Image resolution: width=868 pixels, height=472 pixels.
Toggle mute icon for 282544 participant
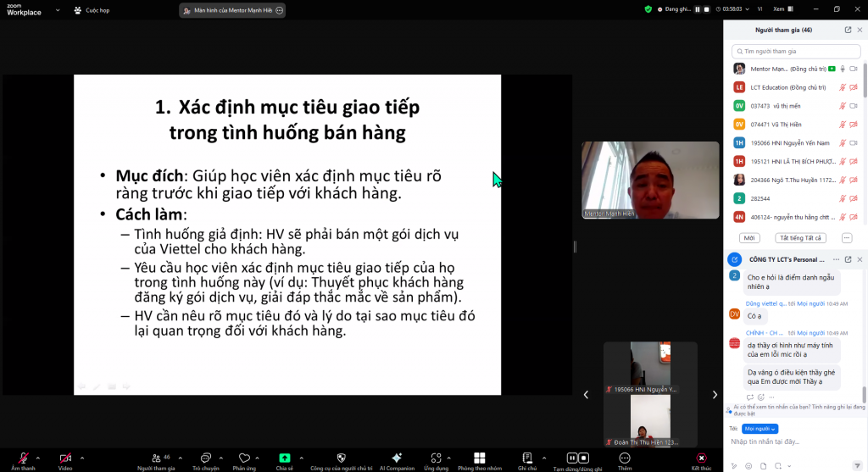pyautogui.click(x=843, y=198)
